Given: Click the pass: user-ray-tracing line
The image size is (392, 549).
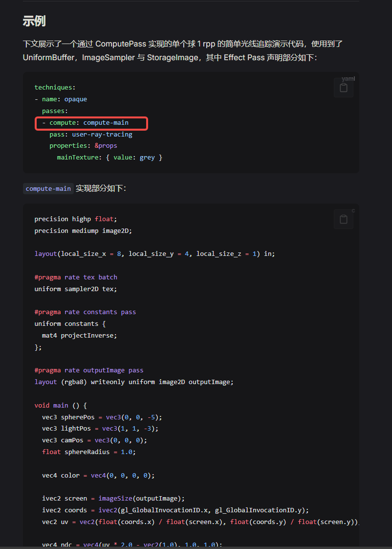Looking at the screenshot, I should click(90, 134).
